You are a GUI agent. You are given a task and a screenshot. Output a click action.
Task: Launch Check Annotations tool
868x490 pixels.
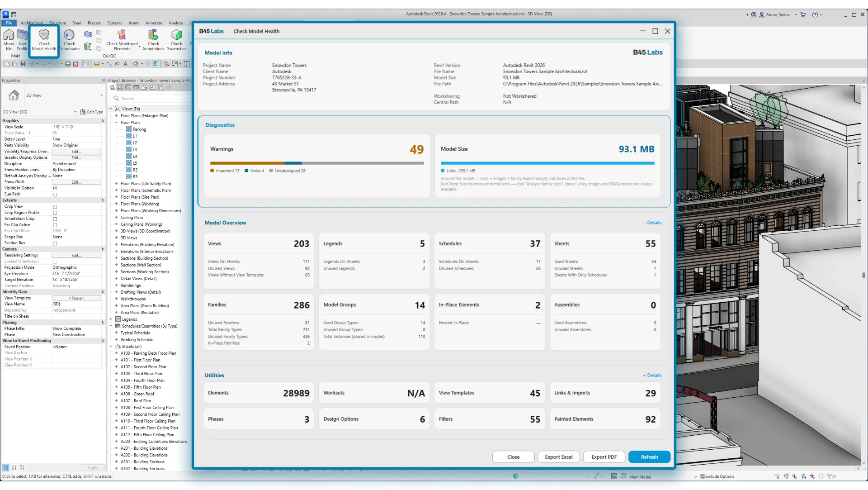[x=153, y=40]
